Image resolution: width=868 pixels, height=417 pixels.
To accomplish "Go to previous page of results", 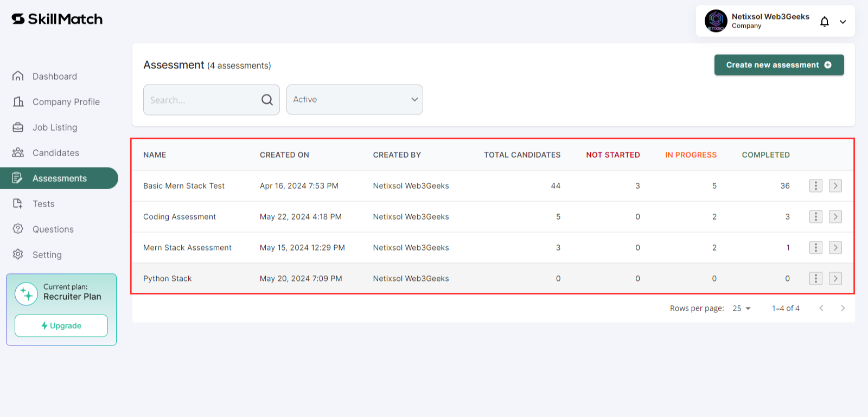I will pyautogui.click(x=821, y=308).
